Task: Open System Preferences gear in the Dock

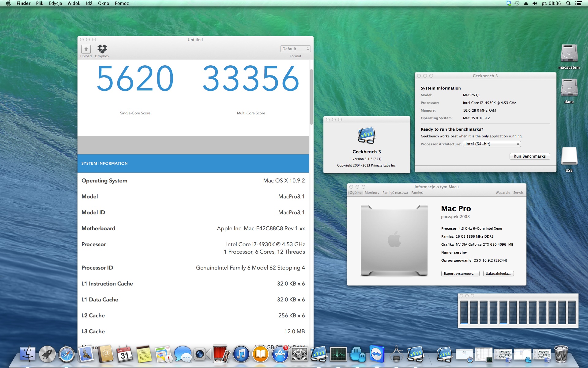Action: 299,355
